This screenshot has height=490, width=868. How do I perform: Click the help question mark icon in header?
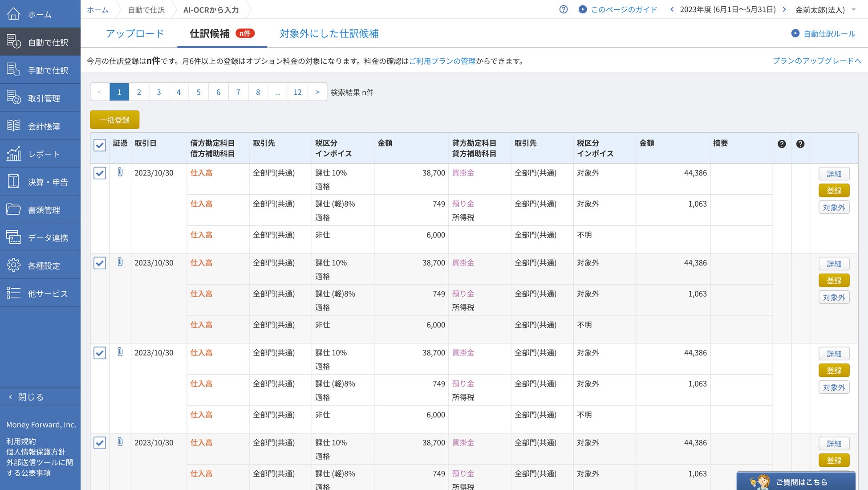click(x=563, y=9)
